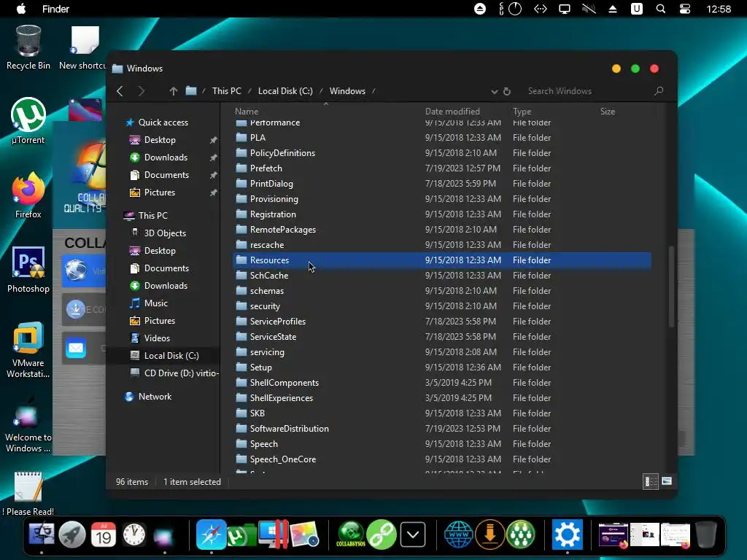Open the trash can in dock
Screen dimensions: 747x560
click(705, 534)
